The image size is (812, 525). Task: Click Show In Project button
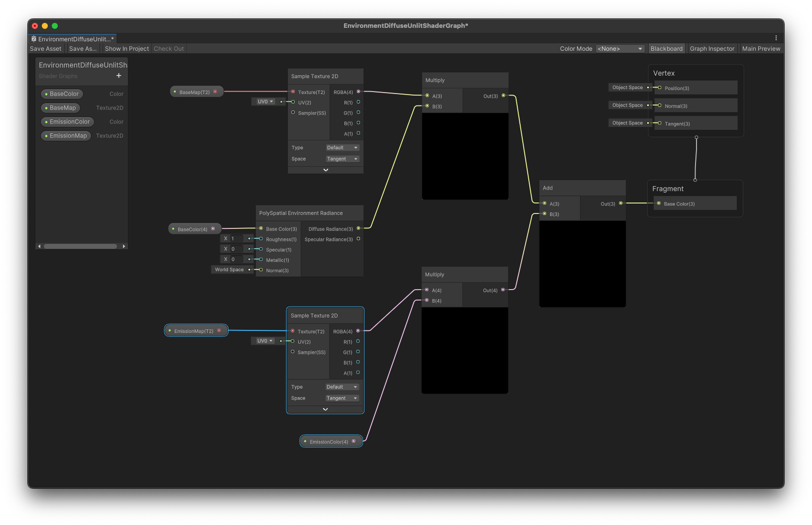point(126,48)
